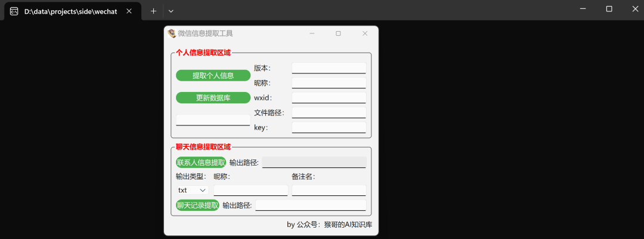This screenshot has height=239, width=644.
Task: Close the terminal window
Action: point(635,8)
